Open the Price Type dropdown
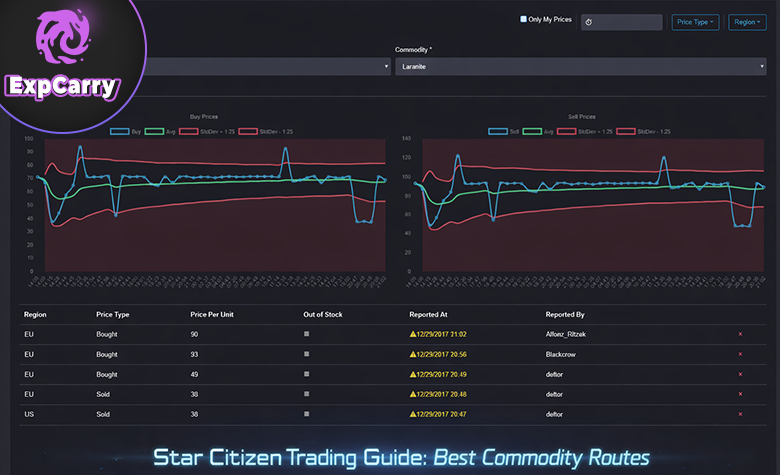The width and height of the screenshot is (780, 475). (695, 22)
